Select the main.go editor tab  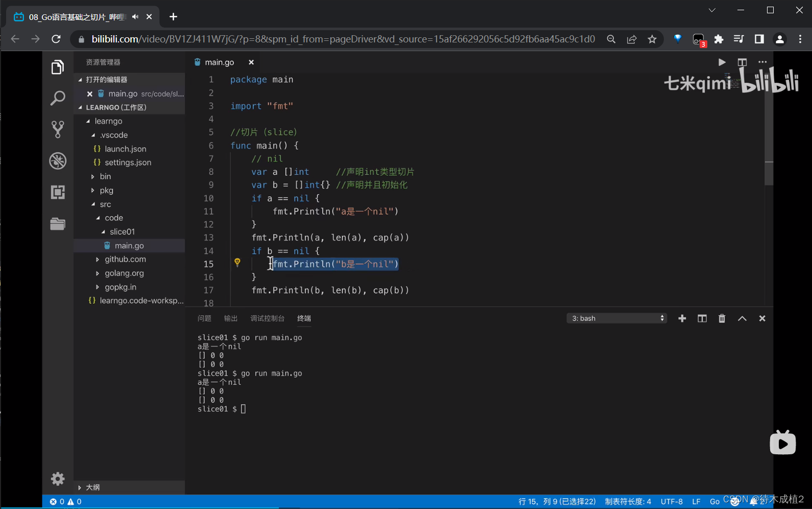(x=220, y=62)
